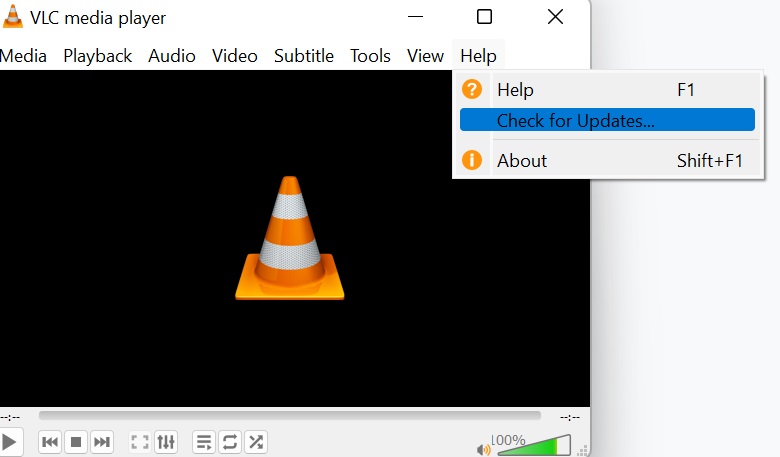
Task: Choose Check for Updates... menu entry
Action: [x=607, y=120]
